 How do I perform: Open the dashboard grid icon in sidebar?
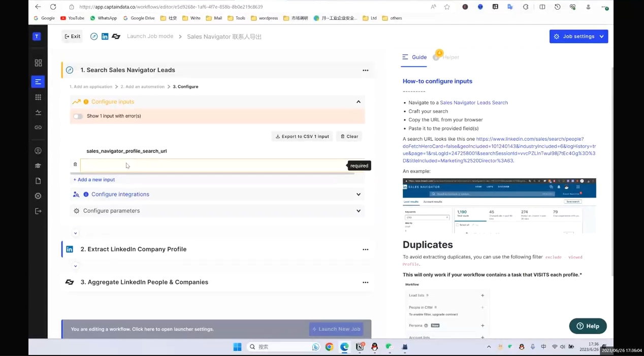pos(38,63)
